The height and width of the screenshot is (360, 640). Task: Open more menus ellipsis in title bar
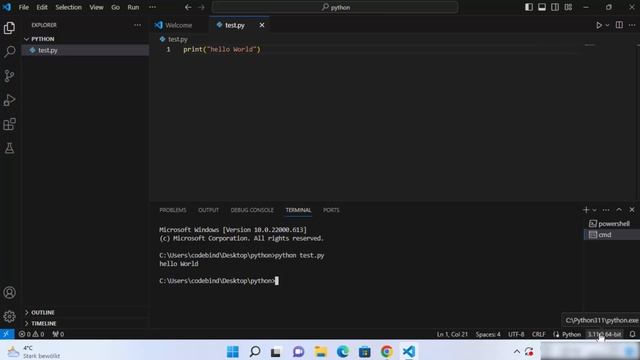152,7
